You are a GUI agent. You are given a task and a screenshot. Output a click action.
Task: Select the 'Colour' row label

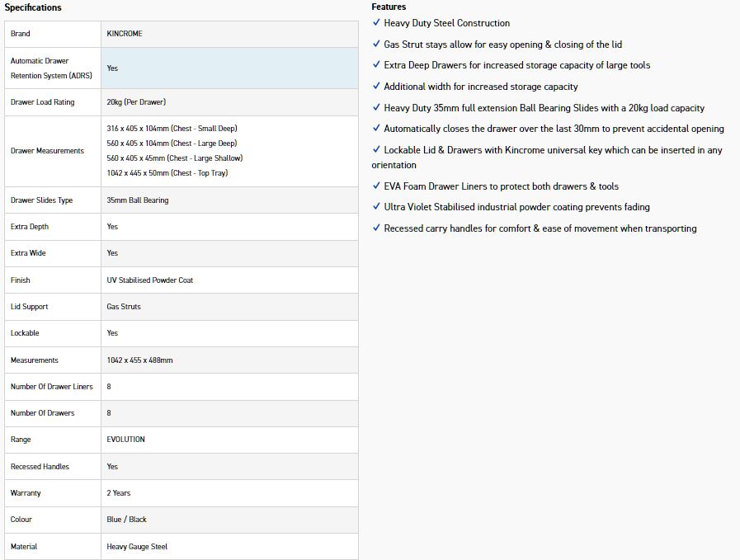click(21, 520)
